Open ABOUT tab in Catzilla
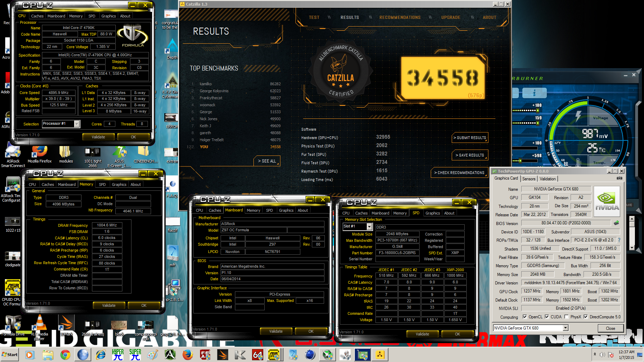 [x=489, y=17]
